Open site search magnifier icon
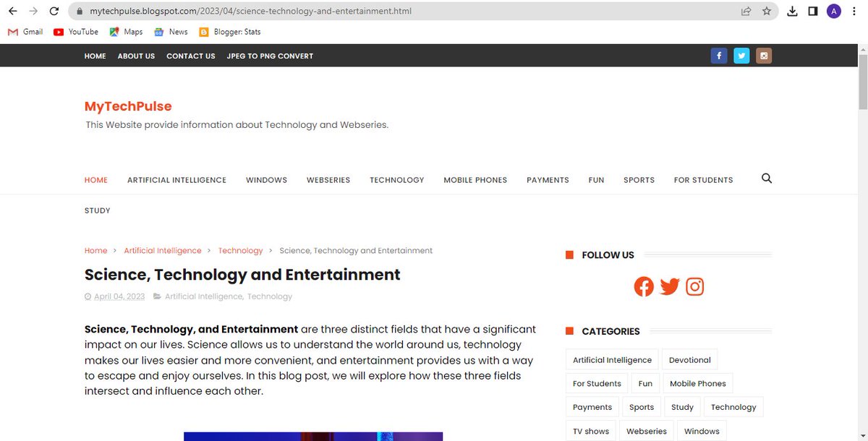Viewport: 868px width, 441px height. 767,179
